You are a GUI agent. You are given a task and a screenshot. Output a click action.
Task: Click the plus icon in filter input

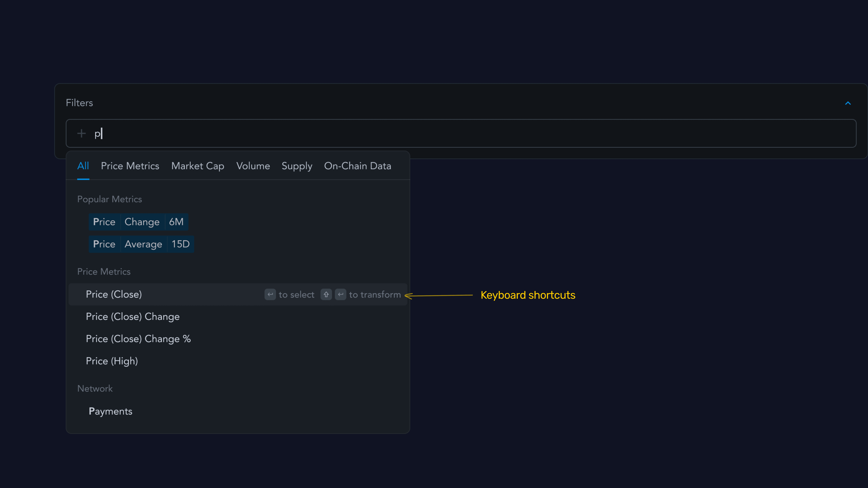click(81, 133)
